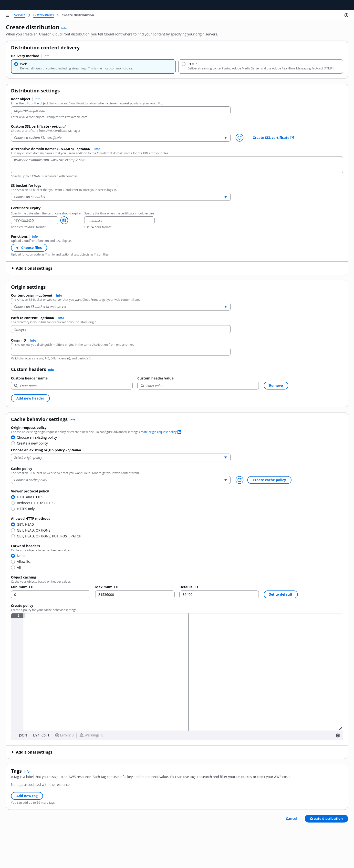Screen dimensions: 354x868
Task: Open create origin request policy link
Action: pos(158,432)
